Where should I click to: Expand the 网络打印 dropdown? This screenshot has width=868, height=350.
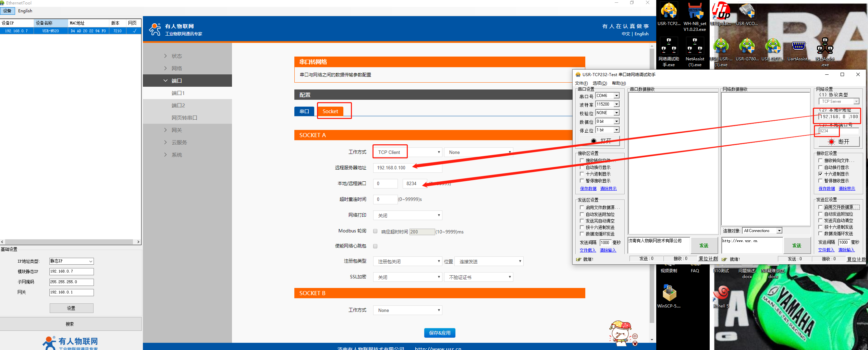coord(407,215)
